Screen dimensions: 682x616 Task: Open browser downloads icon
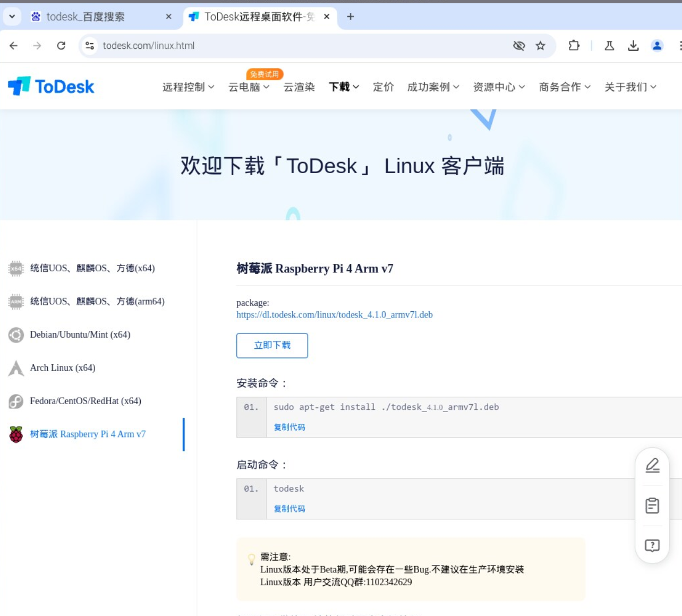tap(633, 46)
